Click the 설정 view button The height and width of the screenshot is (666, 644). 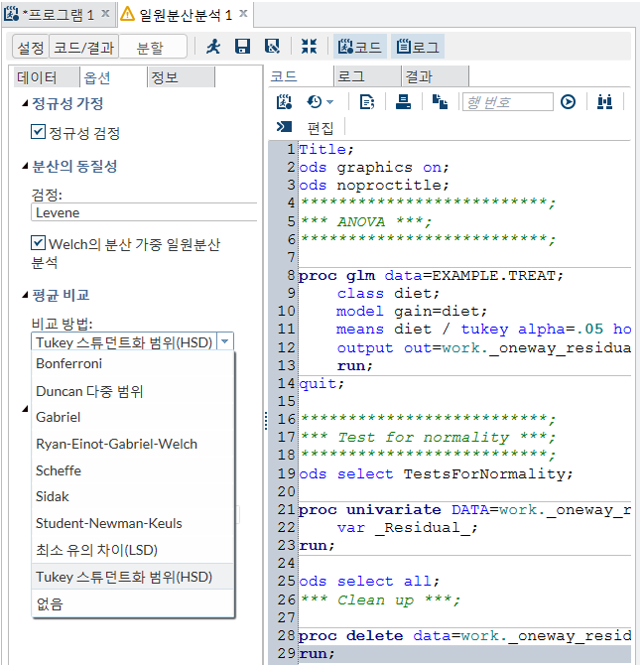coord(31,47)
